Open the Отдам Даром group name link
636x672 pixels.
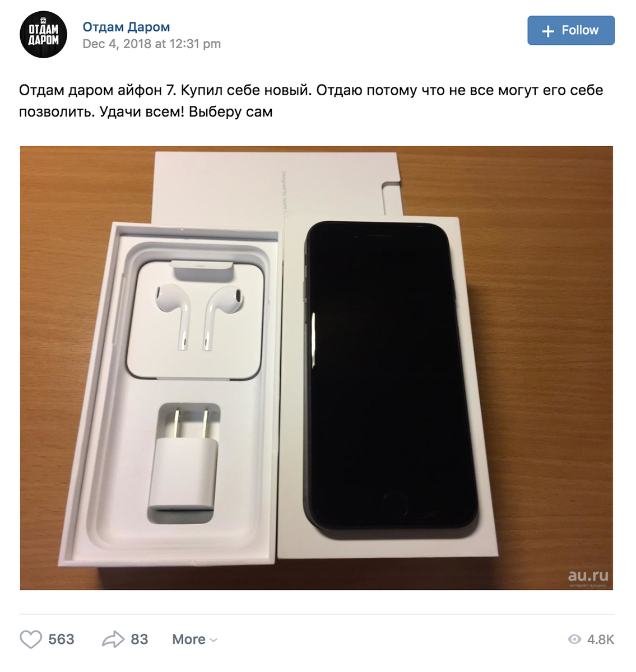[126, 27]
